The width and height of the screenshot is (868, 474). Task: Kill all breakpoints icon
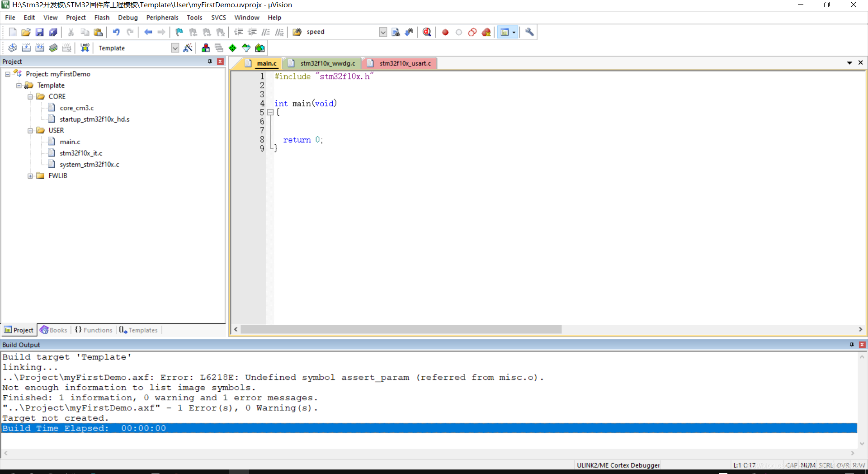coord(486,32)
